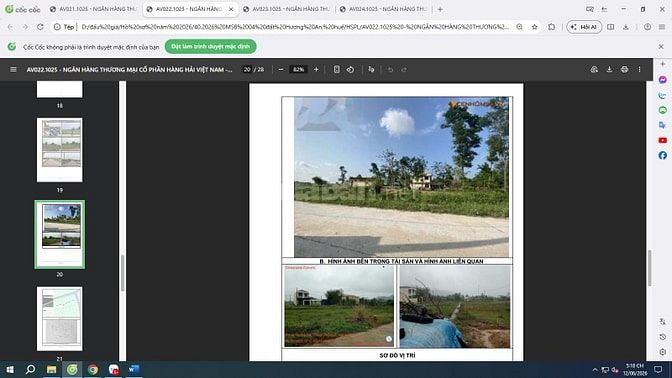The width and height of the screenshot is (672, 378).
Task: Click the page number field showing 20
Action: (247, 69)
